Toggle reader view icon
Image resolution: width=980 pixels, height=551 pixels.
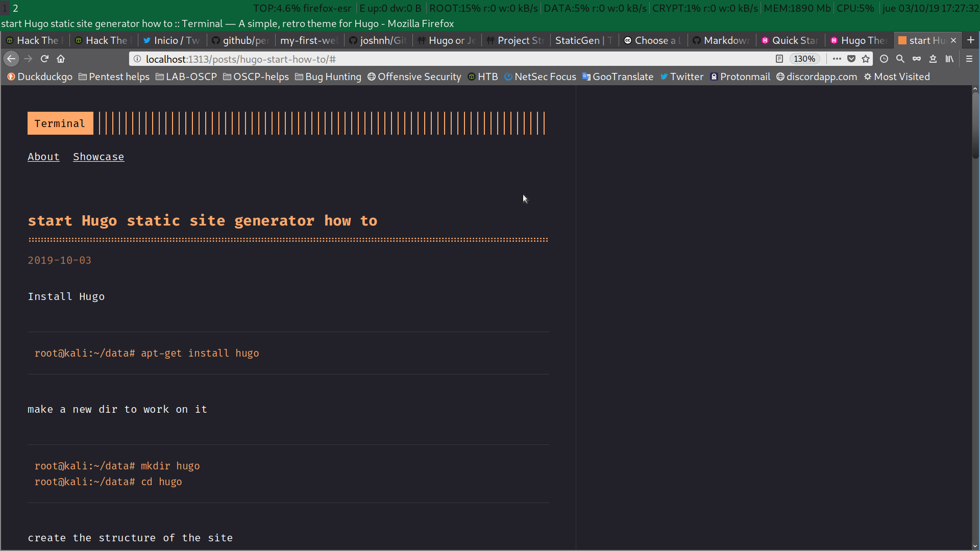coord(779,59)
